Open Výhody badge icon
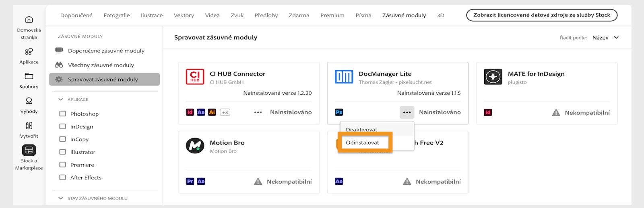The height and width of the screenshot is (208, 644). click(29, 101)
